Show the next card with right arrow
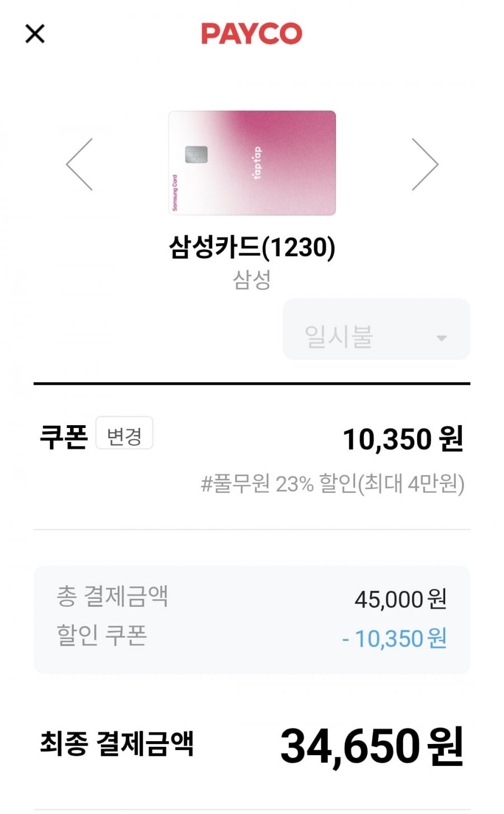The height and width of the screenshot is (814, 504). 424,165
